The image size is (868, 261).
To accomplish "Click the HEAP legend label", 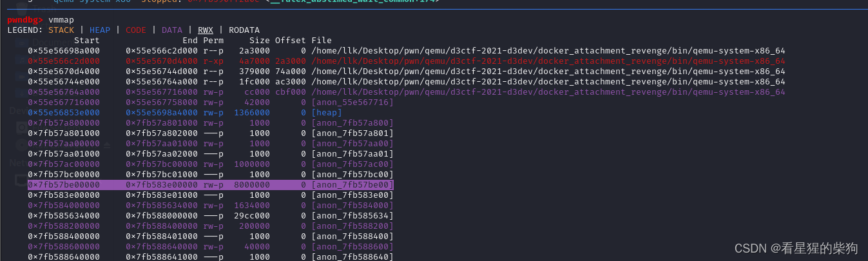I will pos(100,30).
